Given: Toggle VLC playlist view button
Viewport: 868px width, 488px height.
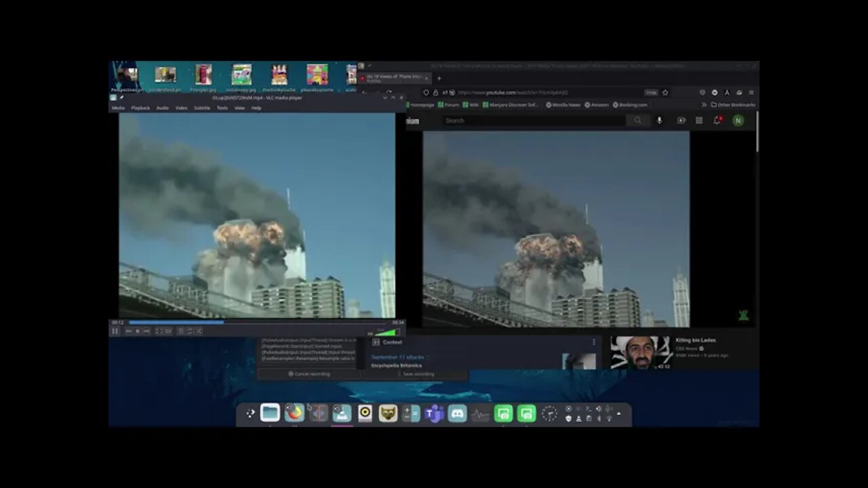Looking at the screenshot, I should tap(181, 331).
